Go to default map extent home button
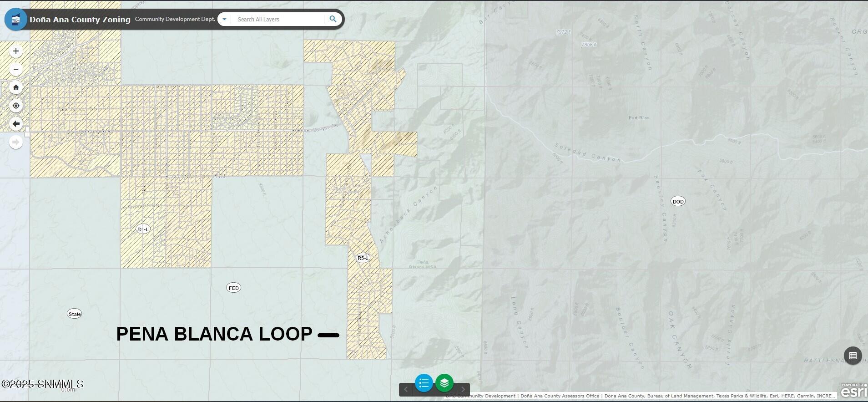868x402 pixels. pyautogui.click(x=16, y=87)
